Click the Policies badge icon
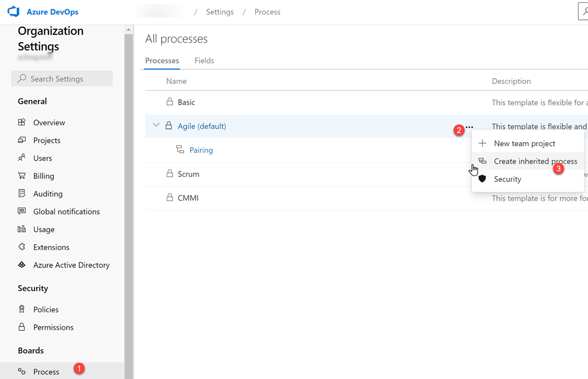Viewport: 588px width, 379px height. click(x=22, y=309)
